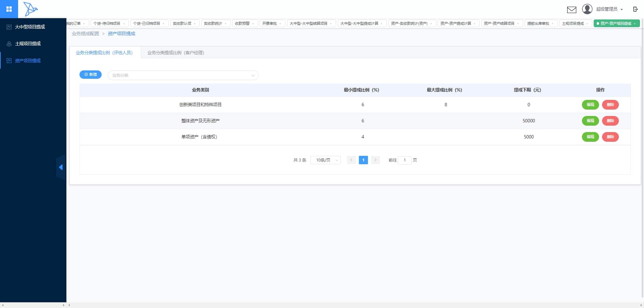Go to next page arrow
Image resolution: width=644 pixels, height=308 pixels.
click(x=375, y=160)
